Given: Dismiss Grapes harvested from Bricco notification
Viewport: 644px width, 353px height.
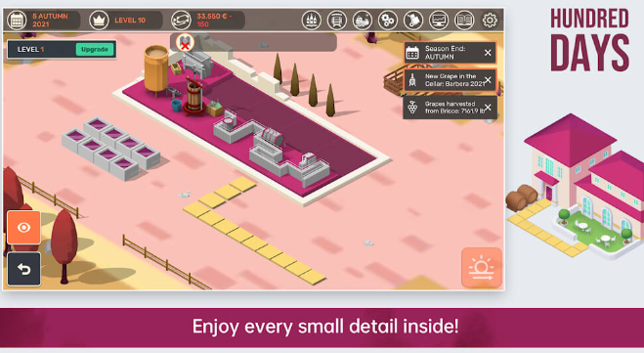Looking at the screenshot, I should coord(488,108).
